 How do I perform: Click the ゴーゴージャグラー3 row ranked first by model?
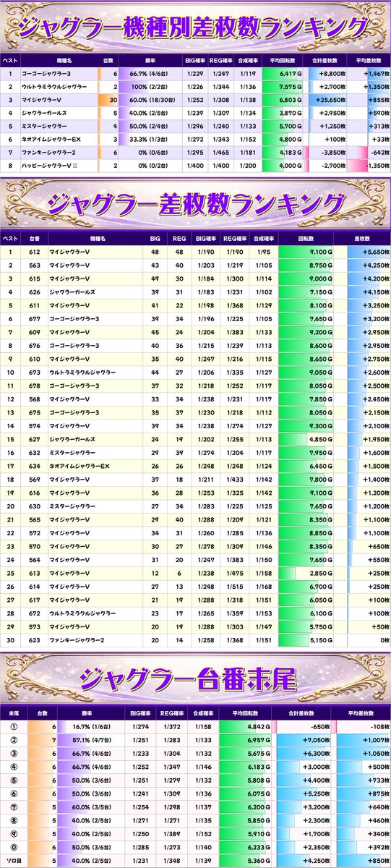point(195,74)
